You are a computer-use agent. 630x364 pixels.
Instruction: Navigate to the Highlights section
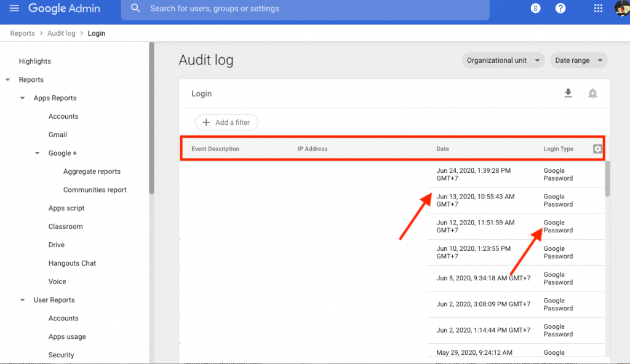[x=34, y=61]
